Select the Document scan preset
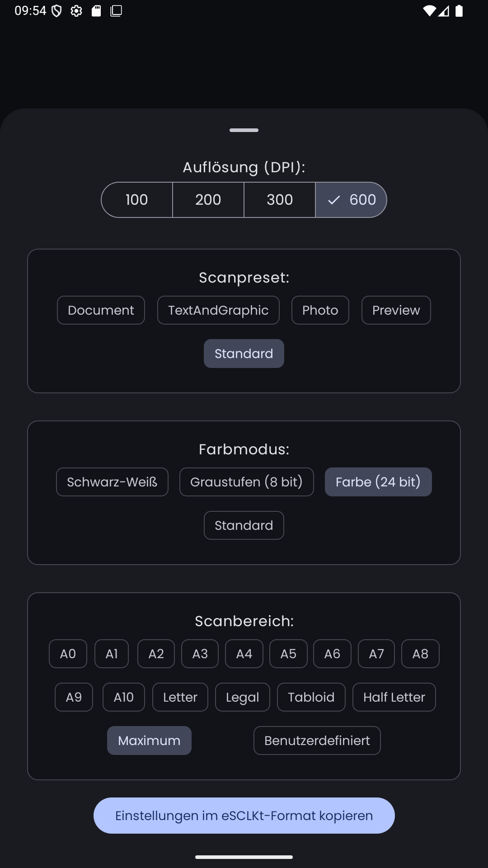488x868 pixels. tap(101, 310)
